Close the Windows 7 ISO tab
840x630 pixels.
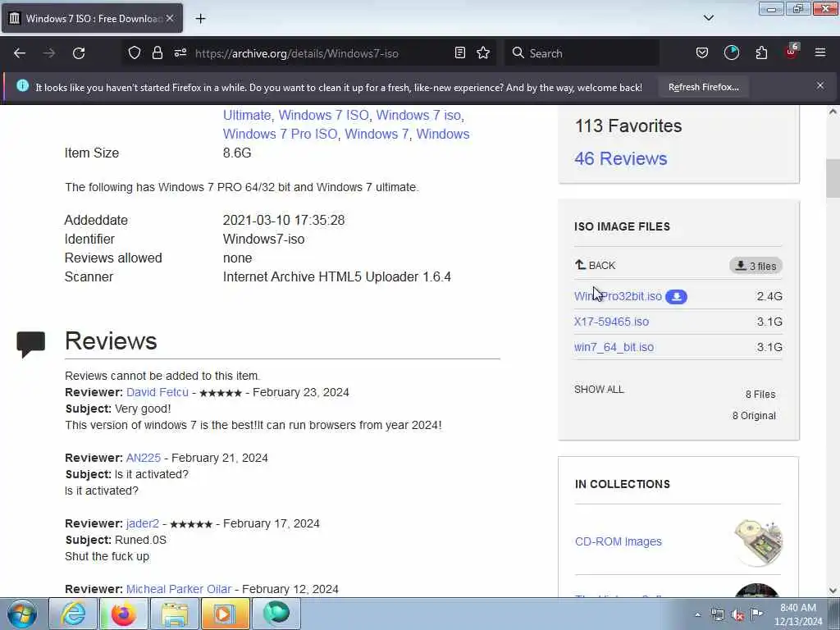[x=170, y=18]
